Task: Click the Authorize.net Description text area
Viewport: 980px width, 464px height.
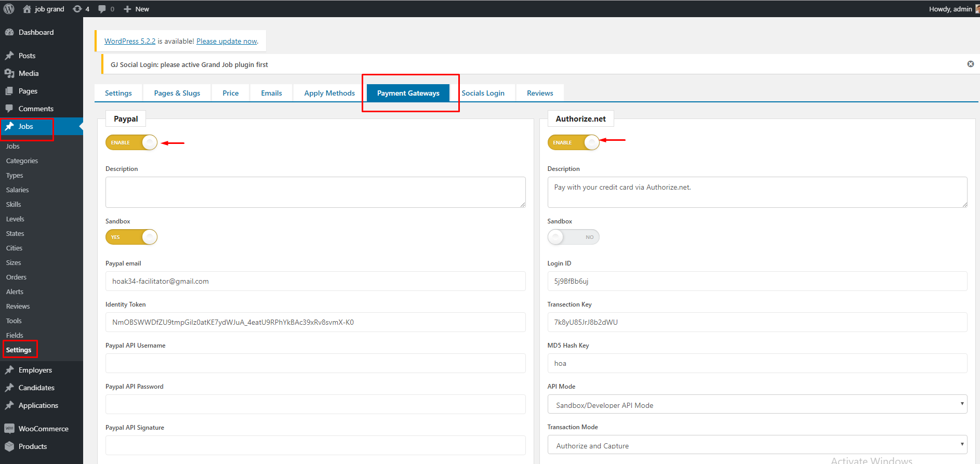Action: 757,192
